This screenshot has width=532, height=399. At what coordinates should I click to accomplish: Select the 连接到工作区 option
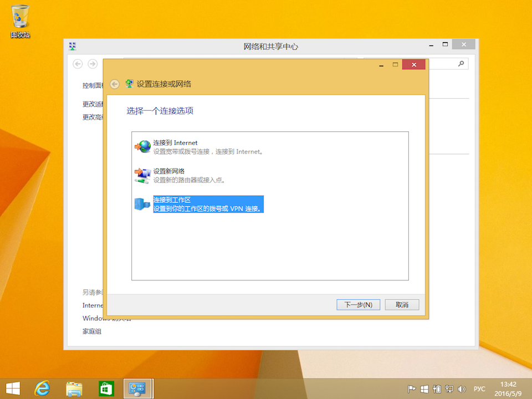click(x=208, y=204)
